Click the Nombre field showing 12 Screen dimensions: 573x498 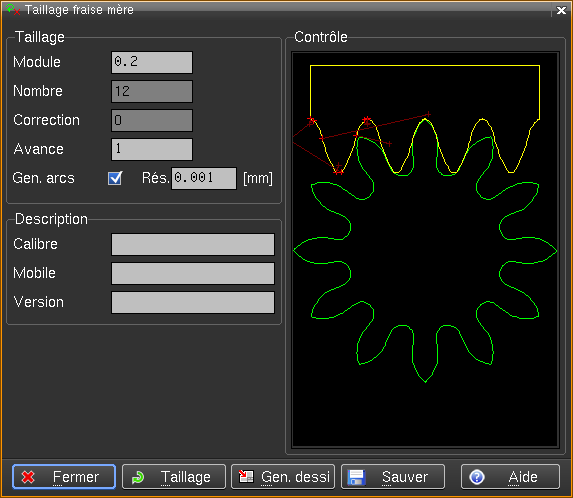click(x=152, y=91)
